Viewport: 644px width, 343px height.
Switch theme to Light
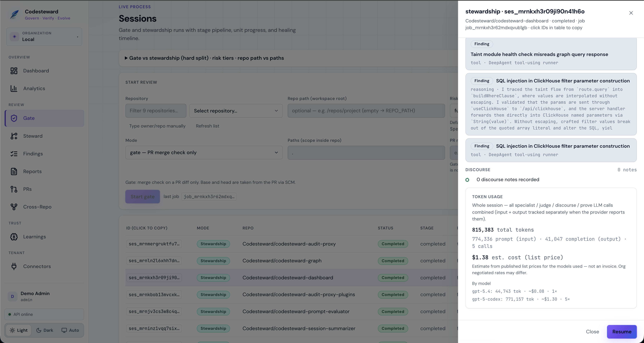(19, 330)
